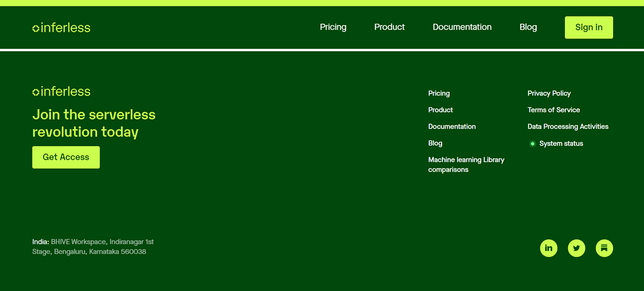
Task: Open the Data Processing Activities link
Action: point(568,127)
